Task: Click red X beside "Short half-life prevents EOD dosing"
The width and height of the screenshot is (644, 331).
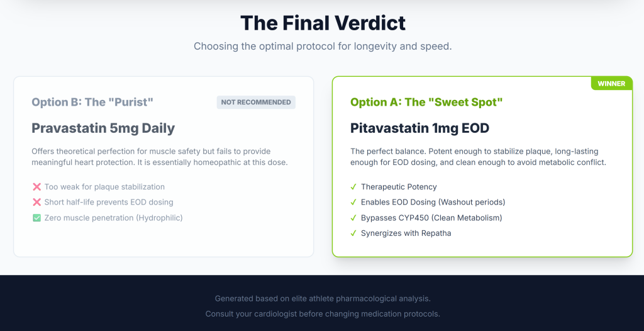Action: [x=36, y=203]
